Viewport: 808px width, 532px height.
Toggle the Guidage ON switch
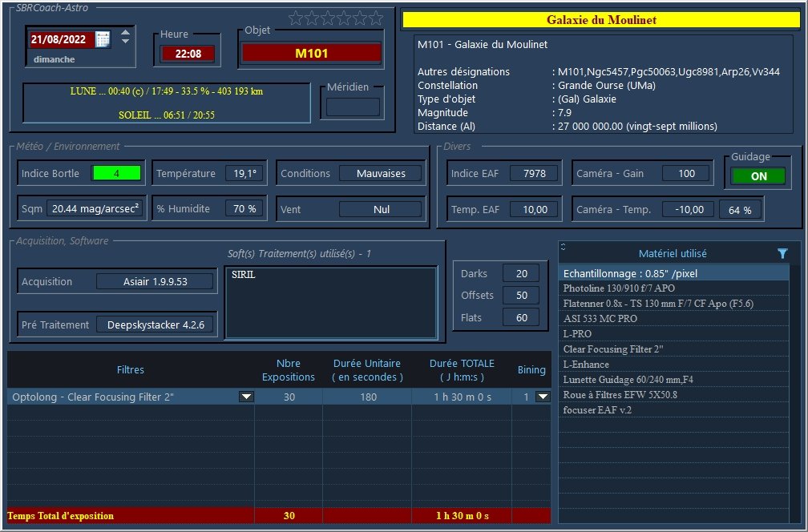tap(758, 176)
